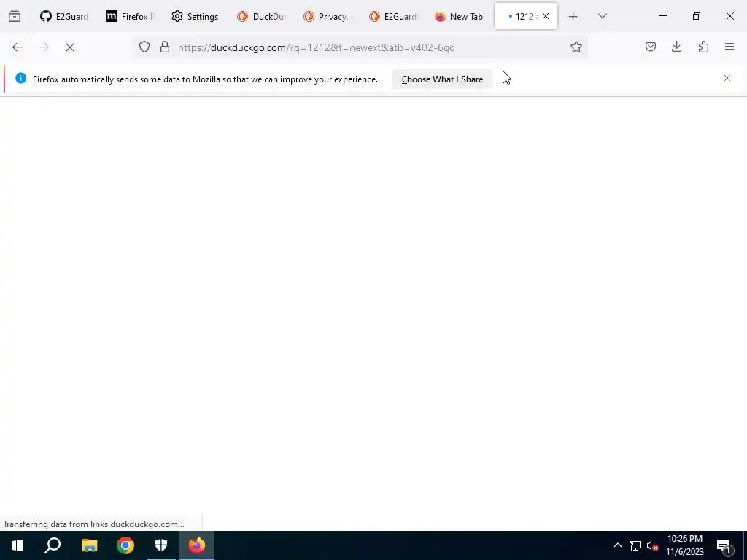Show site security padlock details
747x560 pixels.
pos(165,47)
